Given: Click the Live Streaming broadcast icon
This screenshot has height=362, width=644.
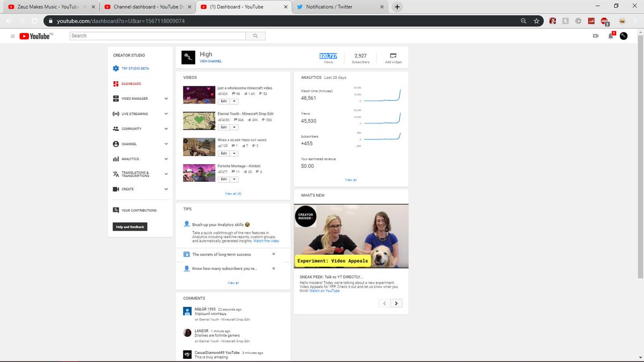Looking at the screenshot, I should [116, 114].
